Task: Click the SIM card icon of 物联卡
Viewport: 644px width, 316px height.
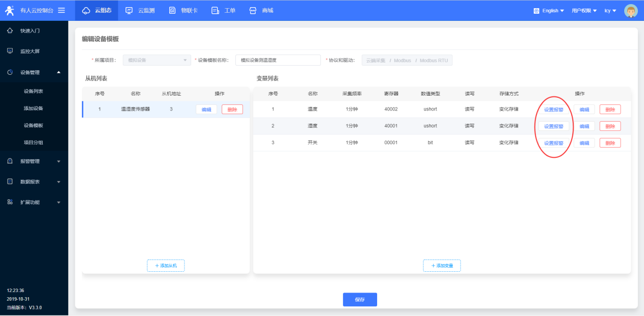Action: [172, 10]
